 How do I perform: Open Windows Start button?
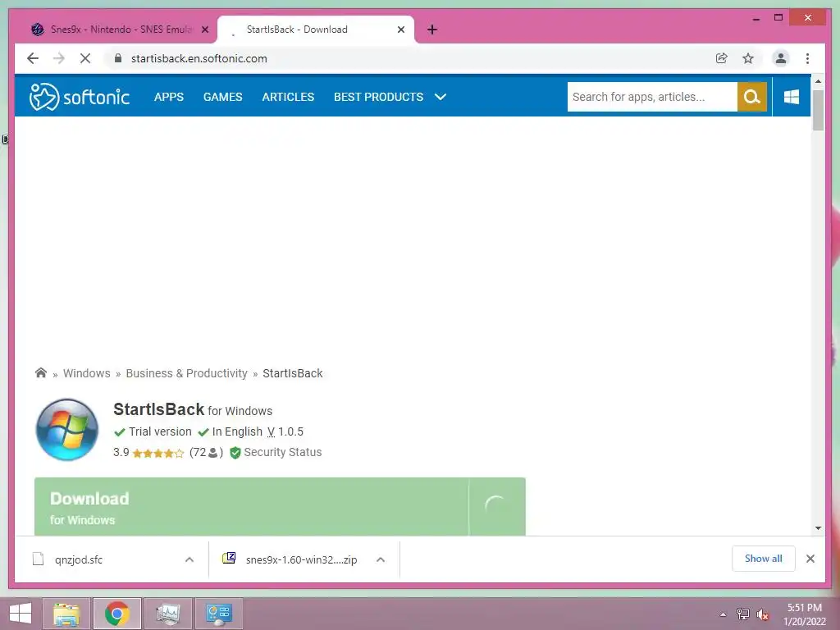(x=21, y=614)
